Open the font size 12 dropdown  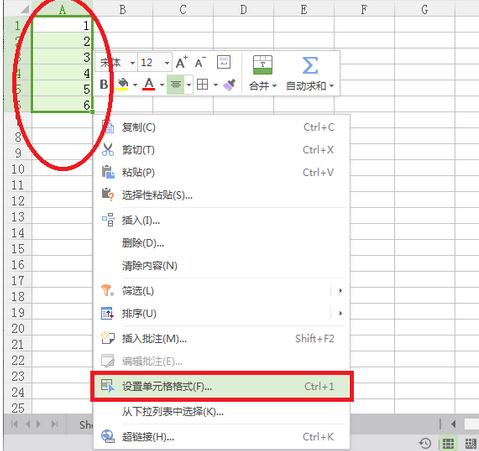point(167,63)
